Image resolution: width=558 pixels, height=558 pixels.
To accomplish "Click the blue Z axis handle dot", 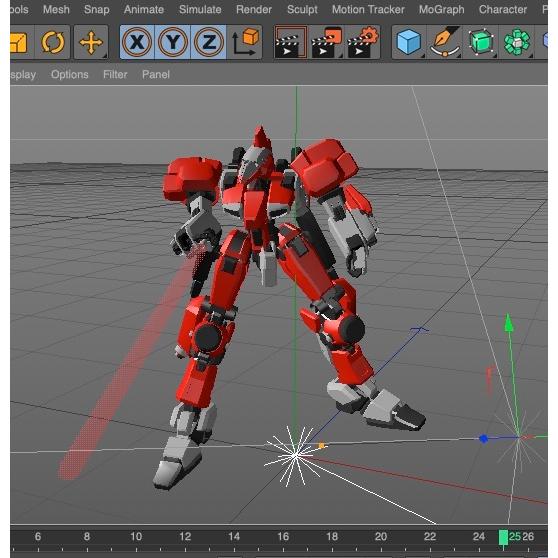I will point(483,439).
